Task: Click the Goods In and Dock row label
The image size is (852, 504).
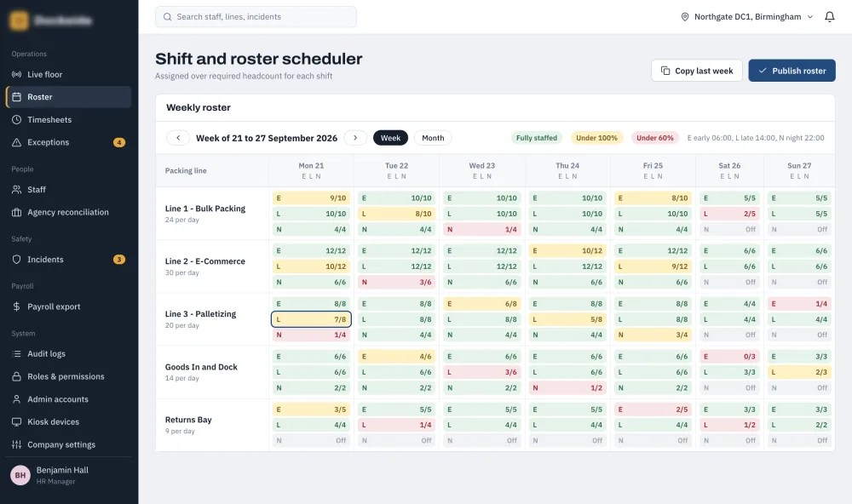Action: pos(202,367)
